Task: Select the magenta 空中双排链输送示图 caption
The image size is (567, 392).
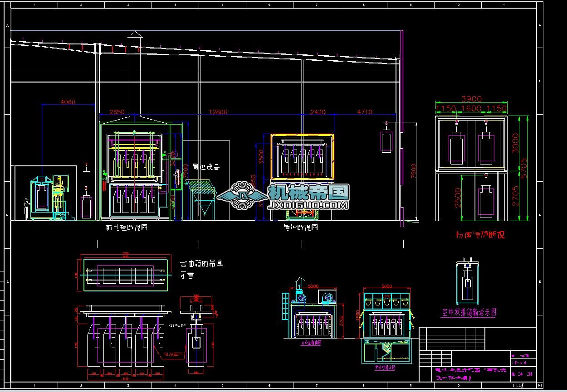Action: [x=469, y=312]
